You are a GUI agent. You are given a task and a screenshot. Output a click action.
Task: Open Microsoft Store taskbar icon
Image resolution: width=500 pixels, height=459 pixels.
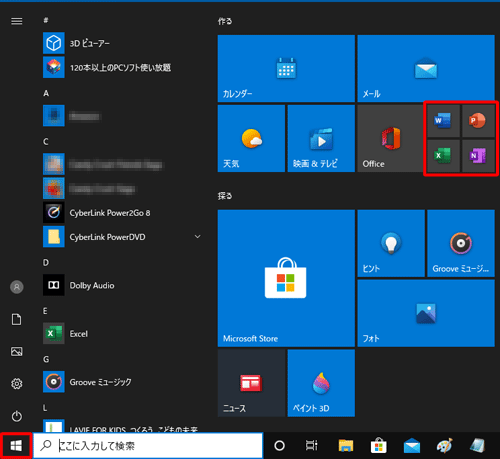point(379,446)
